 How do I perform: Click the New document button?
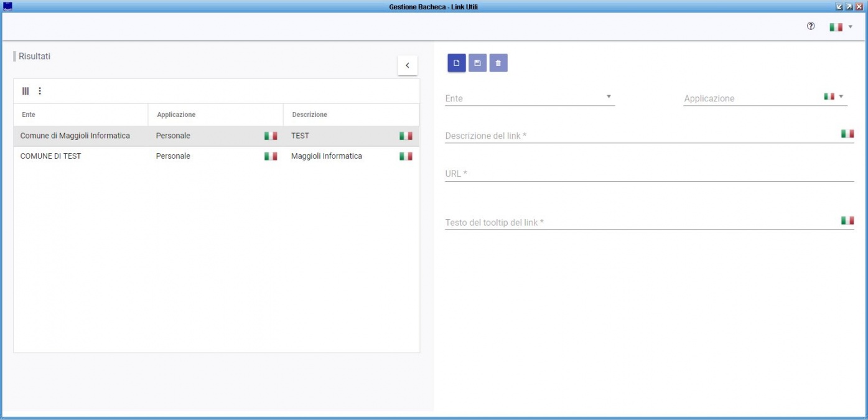coord(457,63)
